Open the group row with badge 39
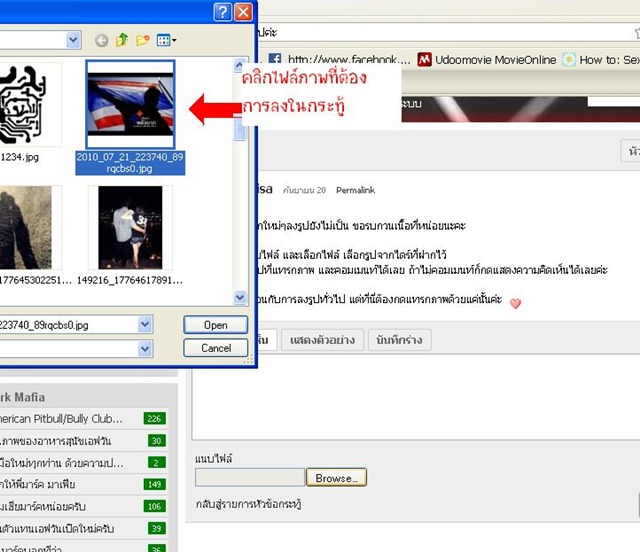The image size is (640, 552). (83, 529)
